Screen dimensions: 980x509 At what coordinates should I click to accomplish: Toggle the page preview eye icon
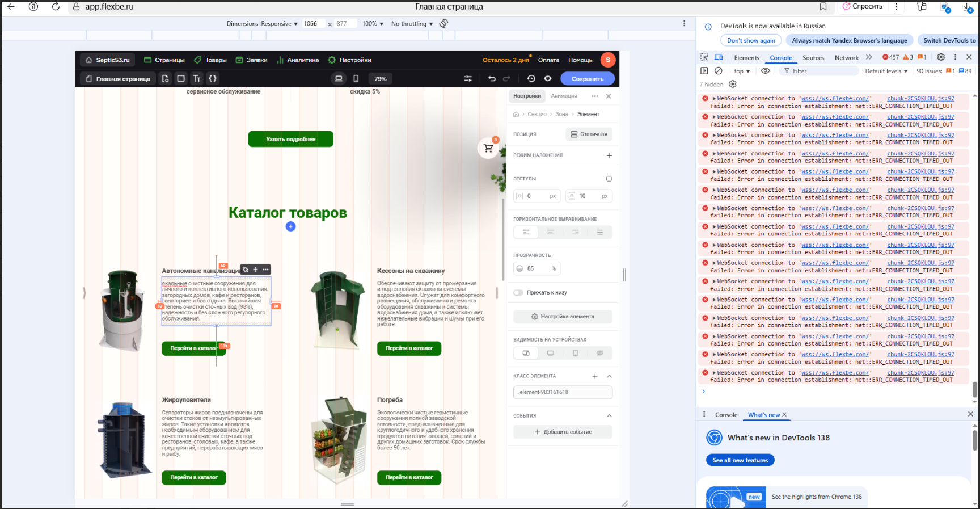point(548,79)
